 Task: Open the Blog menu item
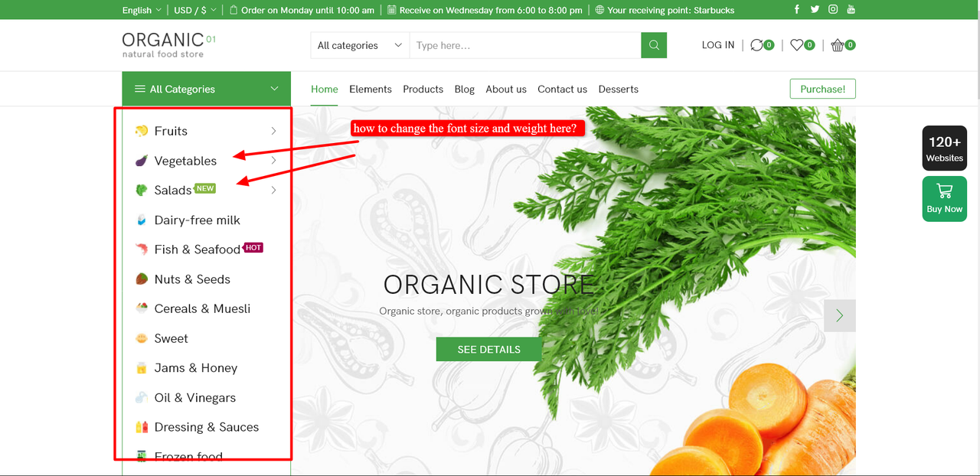(465, 89)
